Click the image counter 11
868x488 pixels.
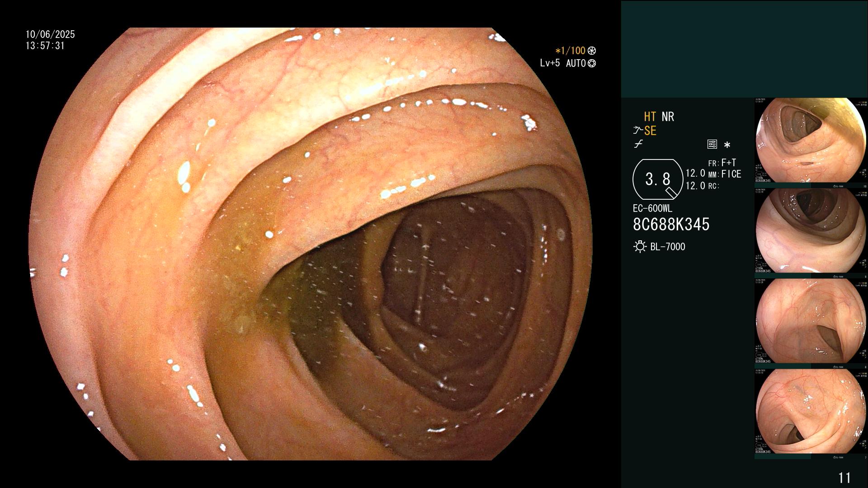coord(844,478)
